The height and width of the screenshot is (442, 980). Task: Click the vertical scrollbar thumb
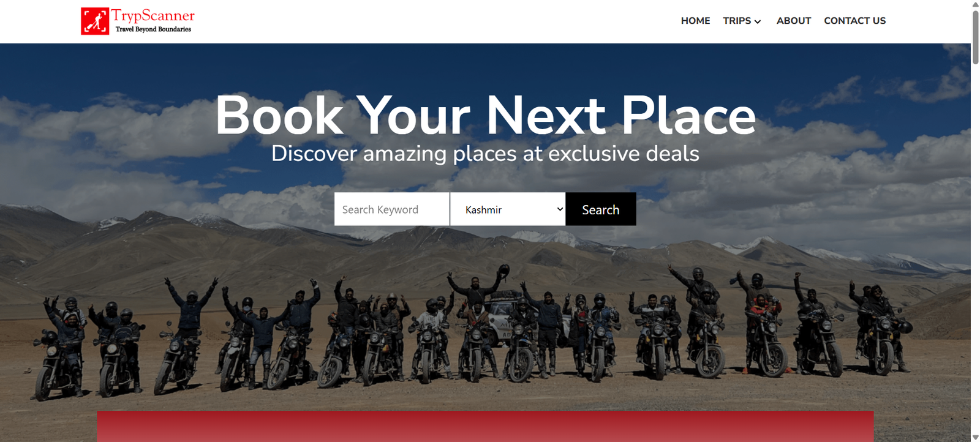pos(975,37)
